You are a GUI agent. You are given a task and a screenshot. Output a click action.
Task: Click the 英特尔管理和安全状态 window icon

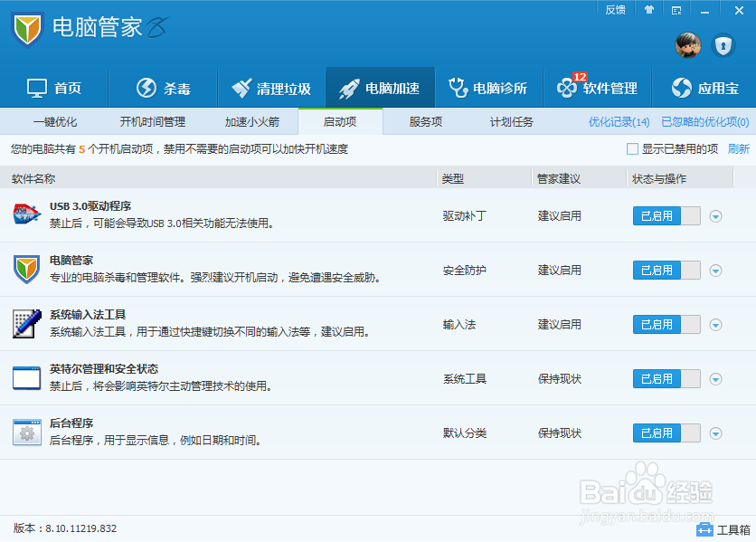pyautogui.click(x=27, y=377)
